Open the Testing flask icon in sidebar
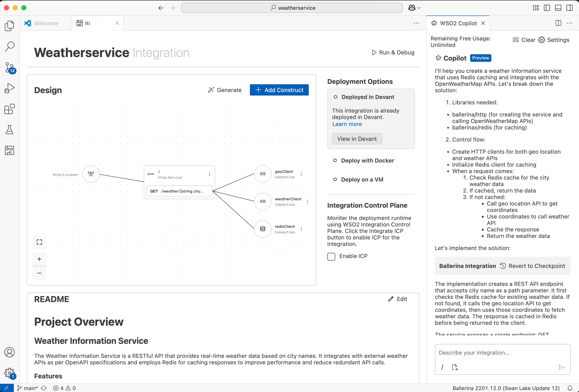Viewport: 579px width, 392px height. click(9, 129)
